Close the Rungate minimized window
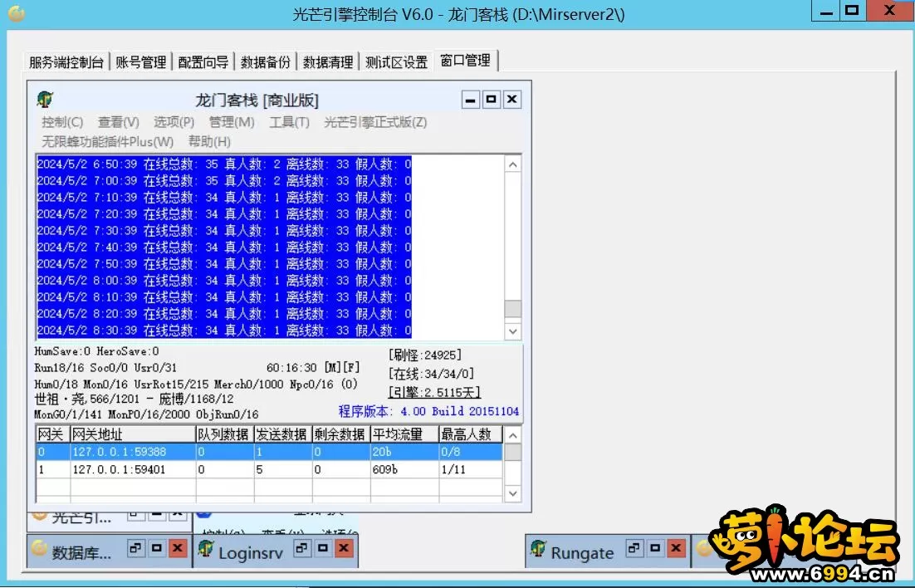Image resolution: width=915 pixels, height=588 pixels. 677,548
